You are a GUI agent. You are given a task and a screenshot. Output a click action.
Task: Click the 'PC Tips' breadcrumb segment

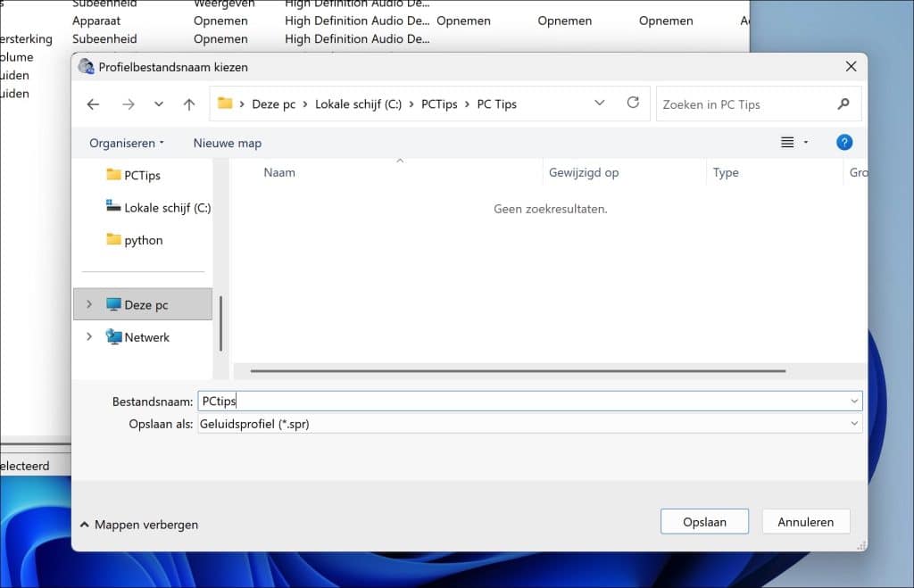tap(496, 104)
